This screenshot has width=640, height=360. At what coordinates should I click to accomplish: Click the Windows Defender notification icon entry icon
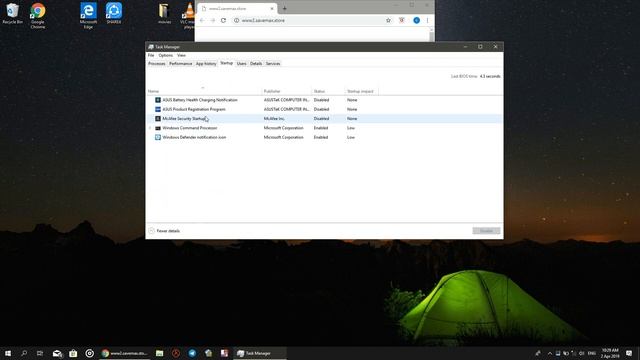[158, 138]
